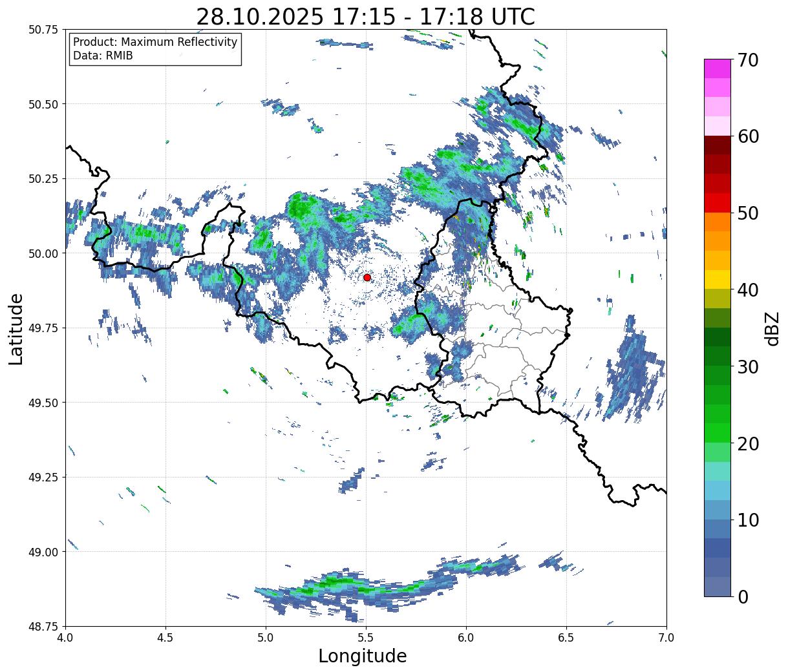Click the longitude tick label 5.5

366,637
